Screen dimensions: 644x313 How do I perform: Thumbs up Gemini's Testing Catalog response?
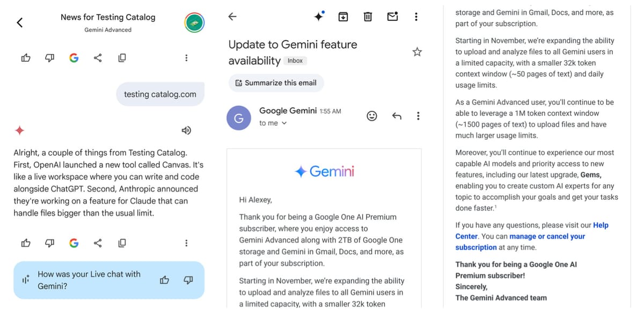26,243
